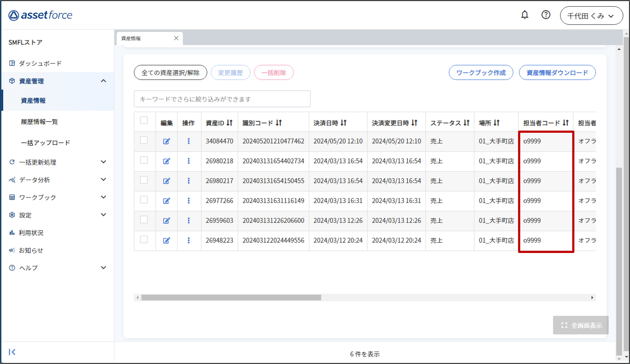Open three-dot actions menu for asset 26959603
Screen dimensions: 630x364
pyautogui.click(x=189, y=220)
